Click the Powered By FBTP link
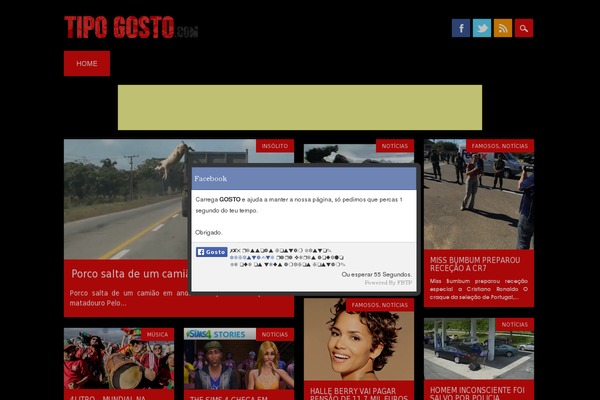 pyautogui.click(x=388, y=282)
